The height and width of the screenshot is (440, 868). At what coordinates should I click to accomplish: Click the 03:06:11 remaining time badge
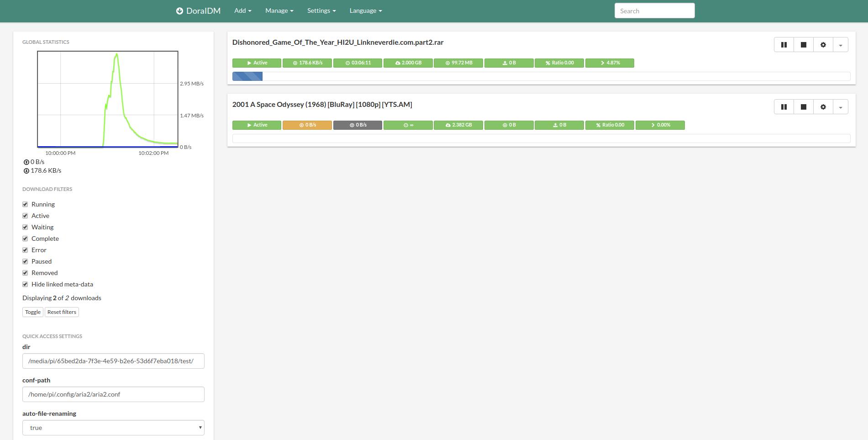pyautogui.click(x=358, y=63)
